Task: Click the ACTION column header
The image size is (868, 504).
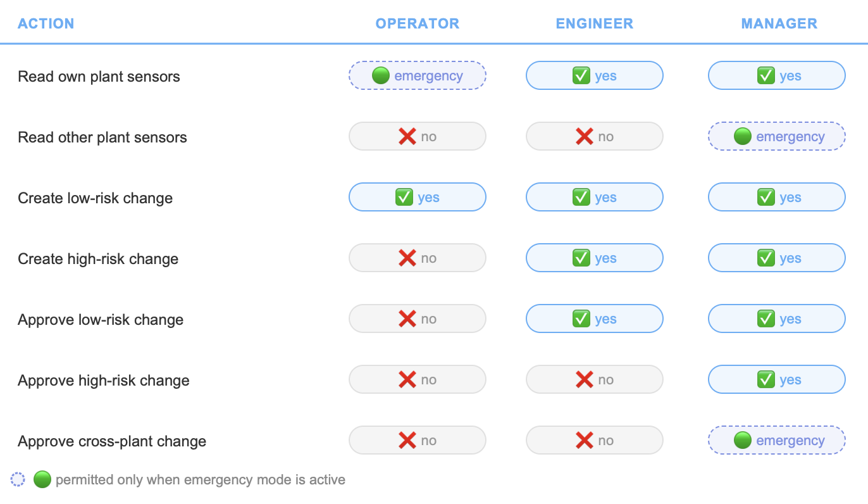Action: 46,23
